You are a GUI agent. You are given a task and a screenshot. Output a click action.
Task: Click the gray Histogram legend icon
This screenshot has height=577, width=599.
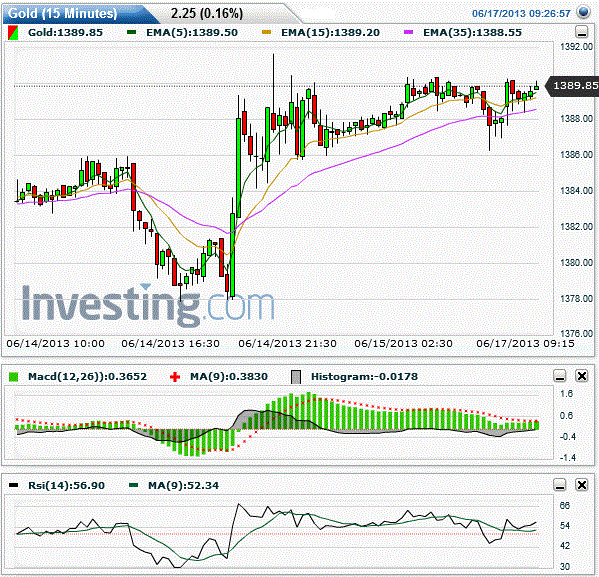296,377
